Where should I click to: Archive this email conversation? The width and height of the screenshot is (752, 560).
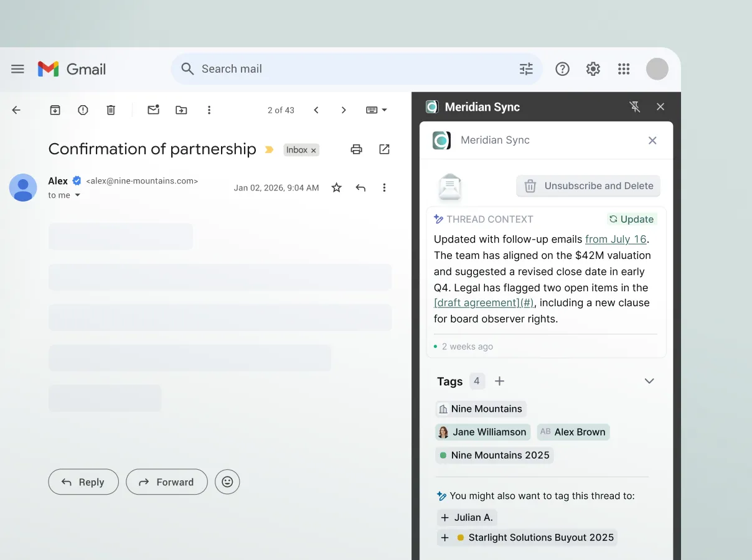point(55,110)
